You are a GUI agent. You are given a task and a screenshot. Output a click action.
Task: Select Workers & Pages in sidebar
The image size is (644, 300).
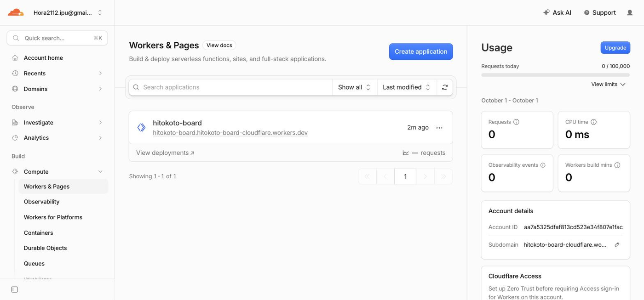tap(63, 187)
